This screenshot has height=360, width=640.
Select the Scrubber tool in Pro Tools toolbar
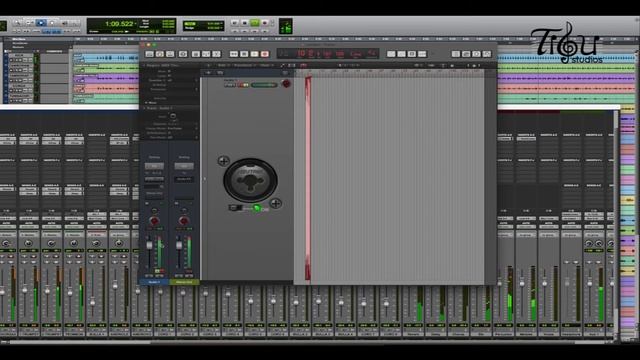(x=64, y=22)
